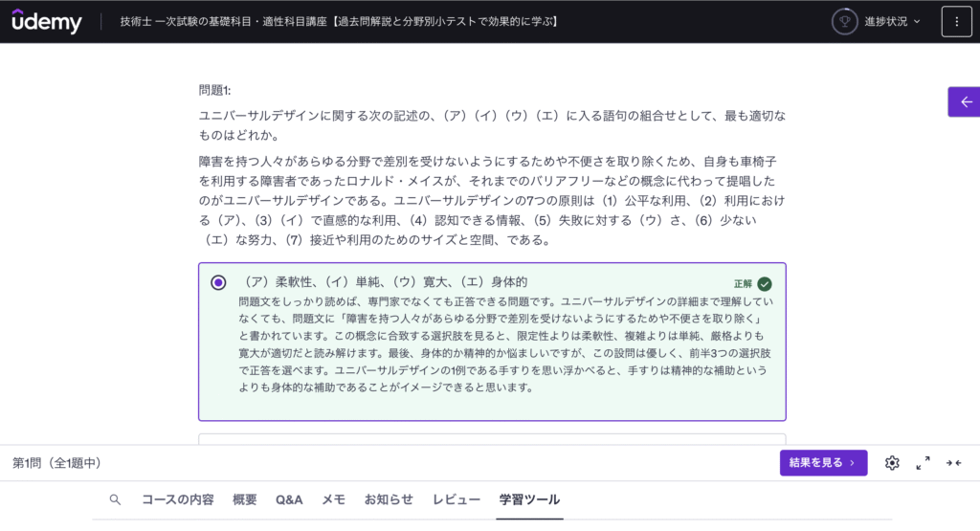Open the quiz settings gear icon
Image resolution: width=980 pixels, height=531 pixels.
892,463
